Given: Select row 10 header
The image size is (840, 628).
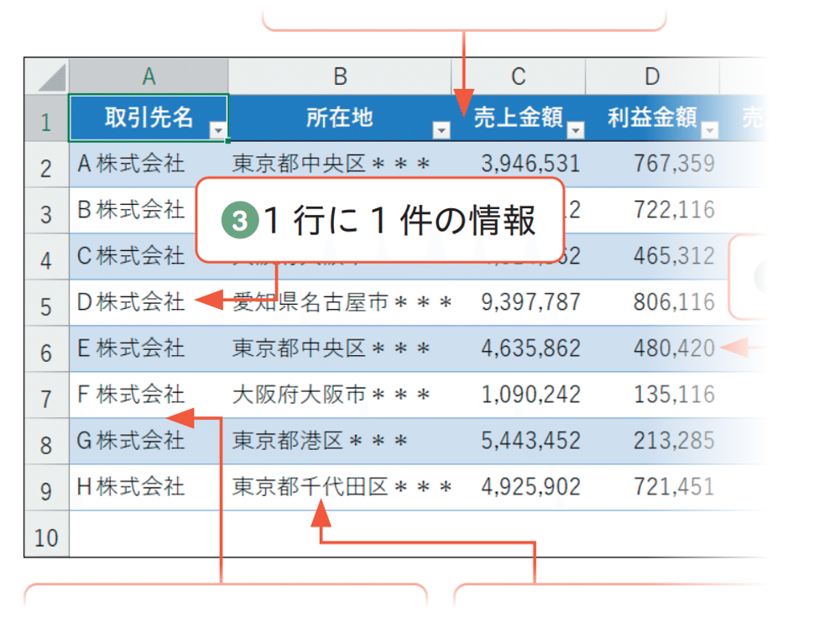Looking at the screenshot, I should coord(47,534).
